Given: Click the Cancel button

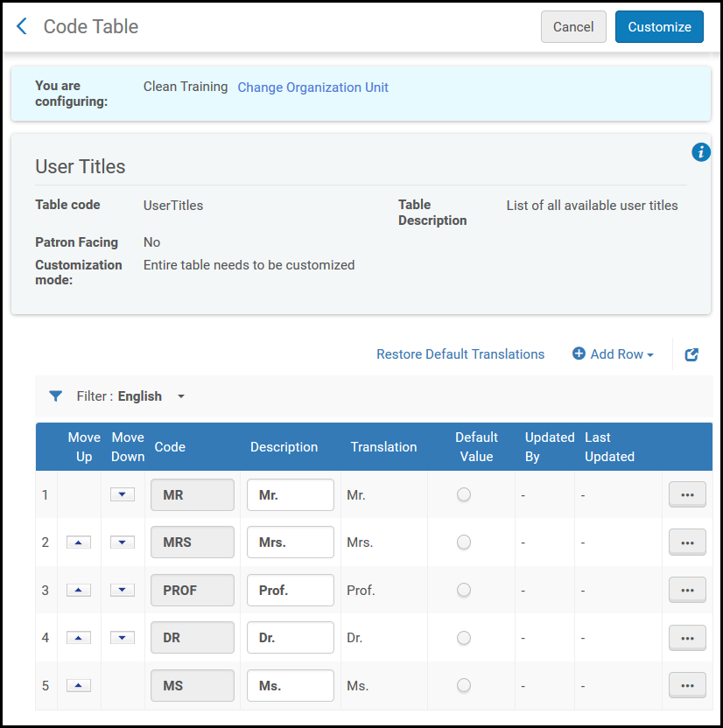Looking at the screenshot, I should [573, 27].
